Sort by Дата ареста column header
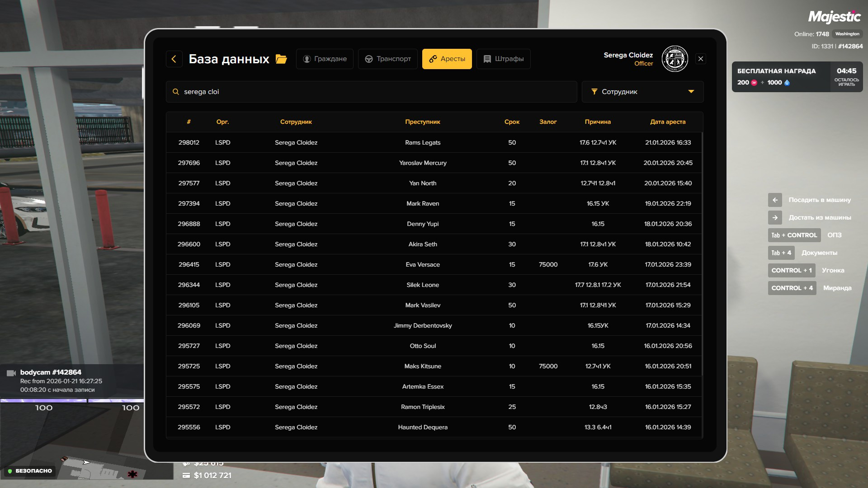Viewport: 868px width, 488px height. tap(668, 122)
